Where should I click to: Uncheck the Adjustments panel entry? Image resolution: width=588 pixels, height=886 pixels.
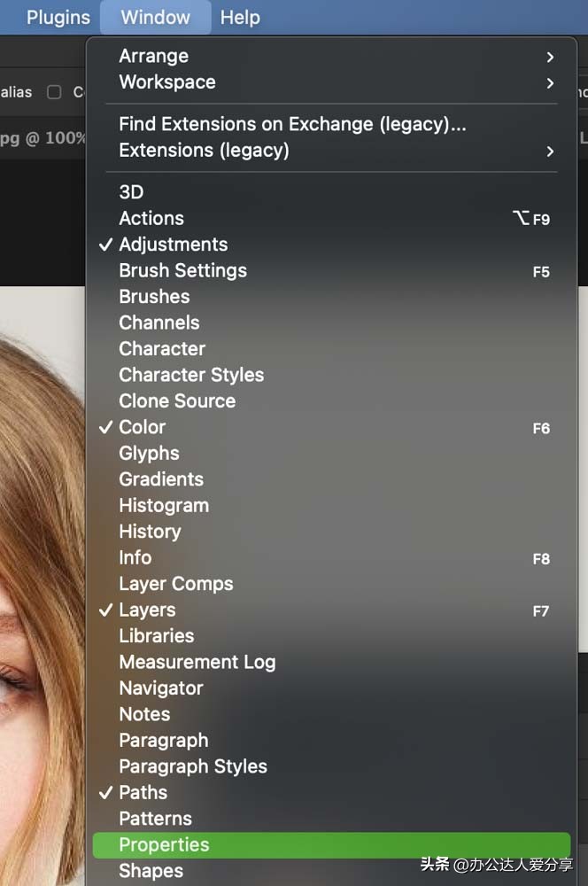[x=331, y=245]
